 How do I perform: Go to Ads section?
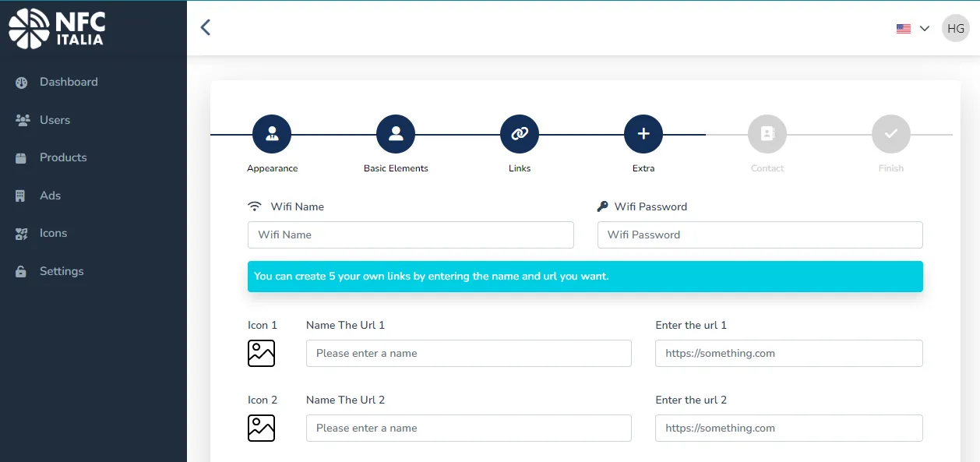pyautogui.click(x=50, y=196)
